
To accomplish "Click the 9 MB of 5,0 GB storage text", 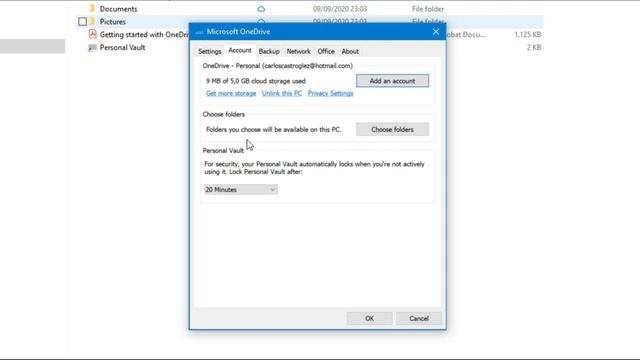I will 256,81.
